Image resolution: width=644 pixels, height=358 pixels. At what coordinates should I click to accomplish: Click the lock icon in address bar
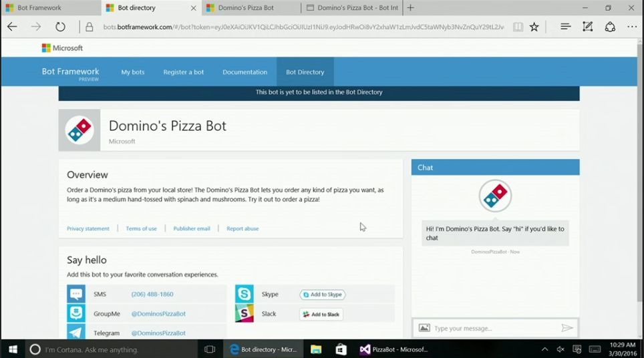point(89,27)
